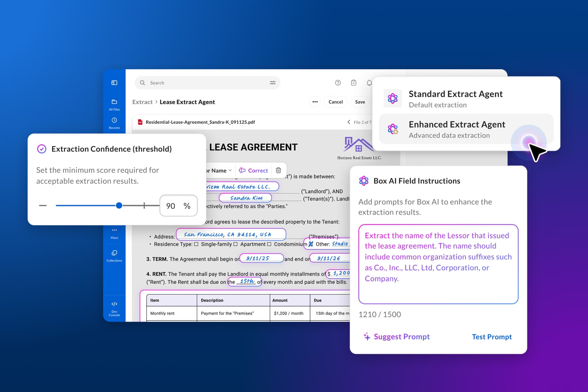Image resolution: width=588 pixels, height=392 pixels.
Task: Check the Apartment residence type checkbox
Action: pyautogui.click(x=236, y=244)
